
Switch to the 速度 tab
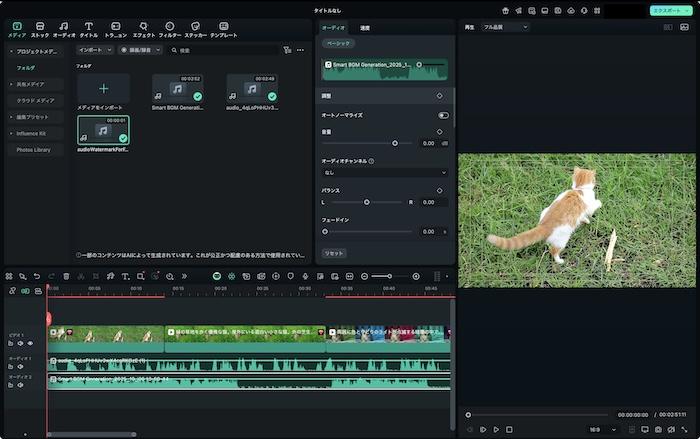click(365, 27)
